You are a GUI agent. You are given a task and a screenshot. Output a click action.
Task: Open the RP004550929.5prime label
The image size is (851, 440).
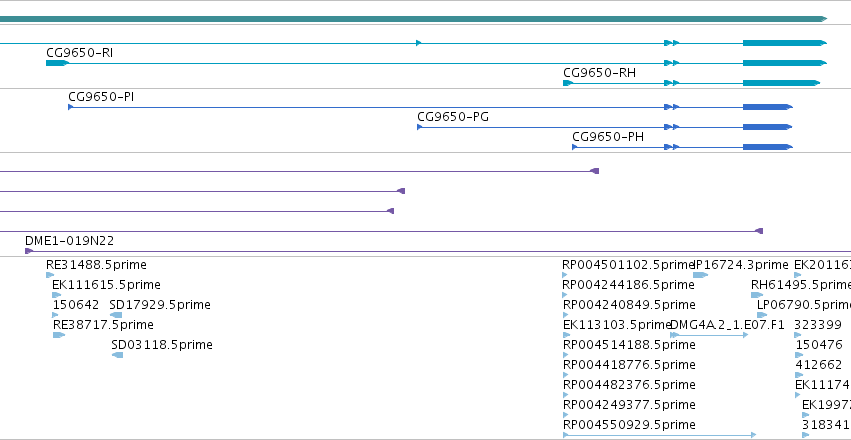tap(629, 425)
